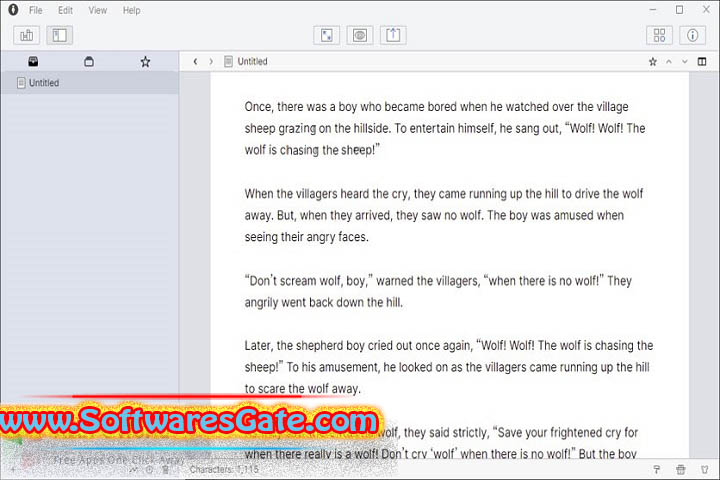The width and height of the screenshot is (720, 480).
Task: Toggle the sidebar panel button
Action: point(59,35)
